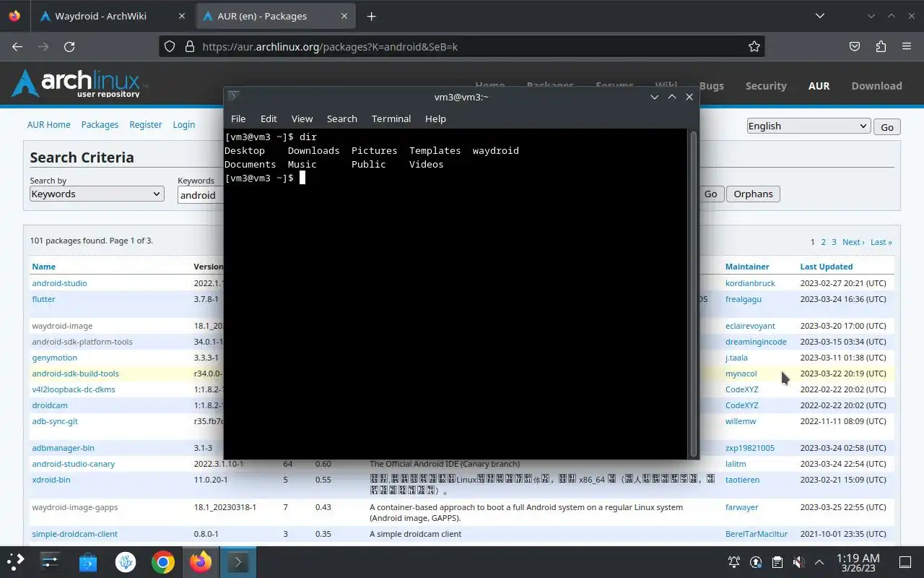
Task: Open the Firefox hamburger menu
Action: click(x=907, y=46)
